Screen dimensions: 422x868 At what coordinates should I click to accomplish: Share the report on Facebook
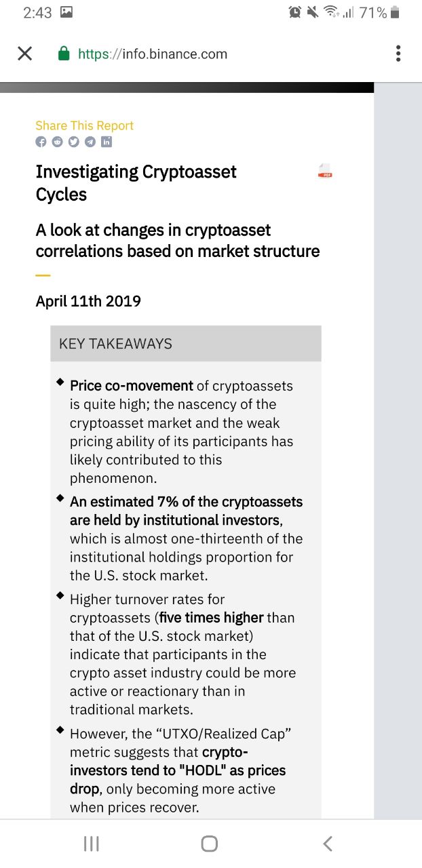click(41, 142)
